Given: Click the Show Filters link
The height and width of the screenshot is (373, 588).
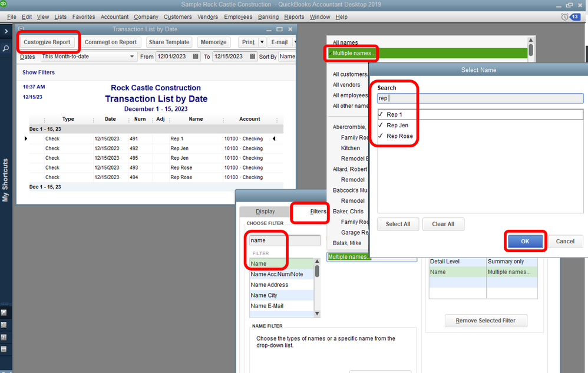Looking at the screenshot, I should (38, 72).
